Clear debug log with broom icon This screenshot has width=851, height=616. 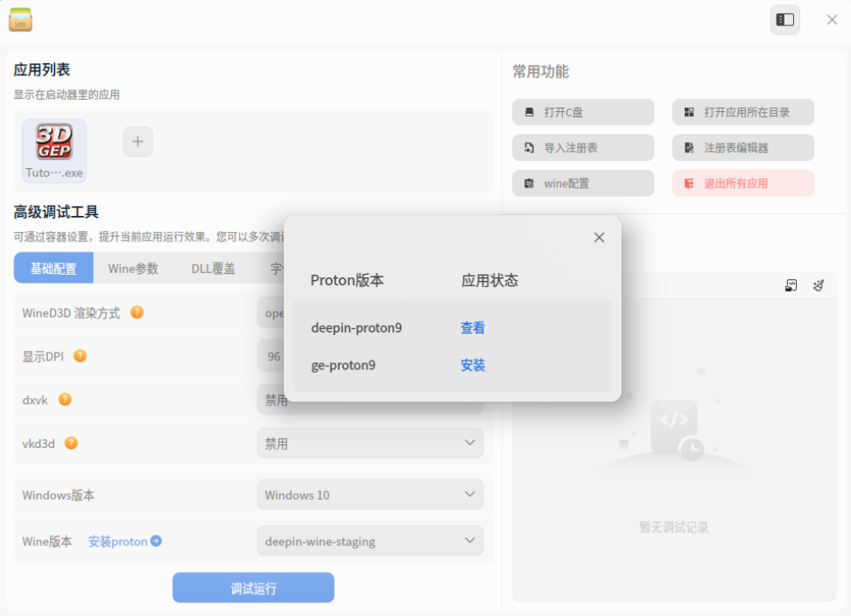tap(819, 285)
